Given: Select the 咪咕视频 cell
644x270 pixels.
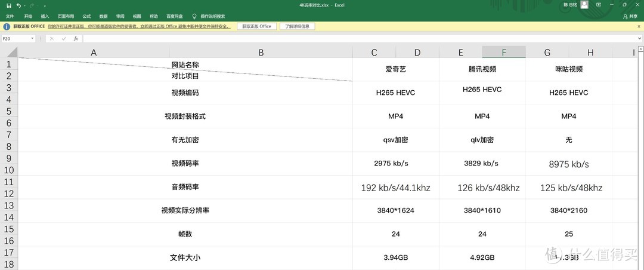Looking at the screenshot, I should pyautogui.click(x=569, y=69).
